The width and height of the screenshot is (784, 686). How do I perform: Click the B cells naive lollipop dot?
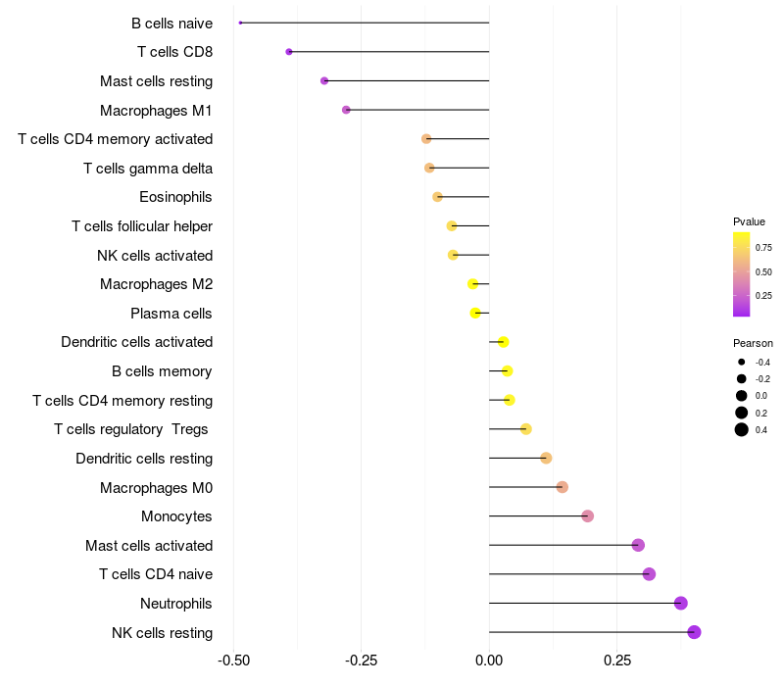point(240,23)
